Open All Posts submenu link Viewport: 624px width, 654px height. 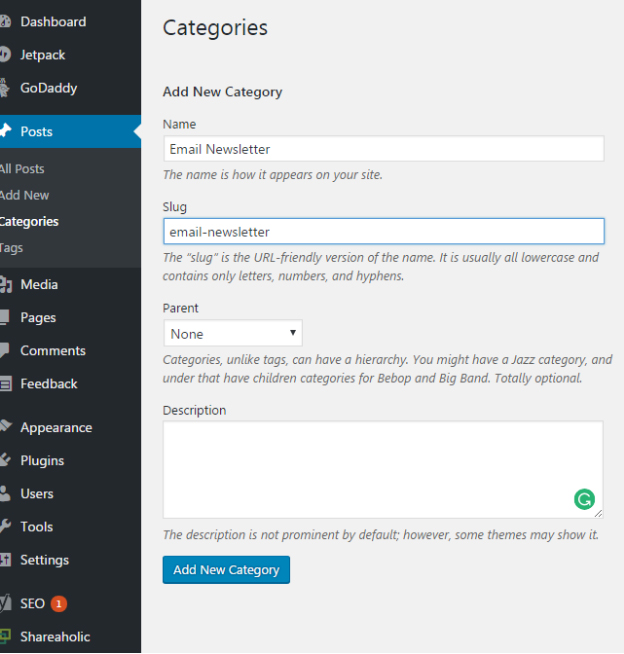[22, 169]
